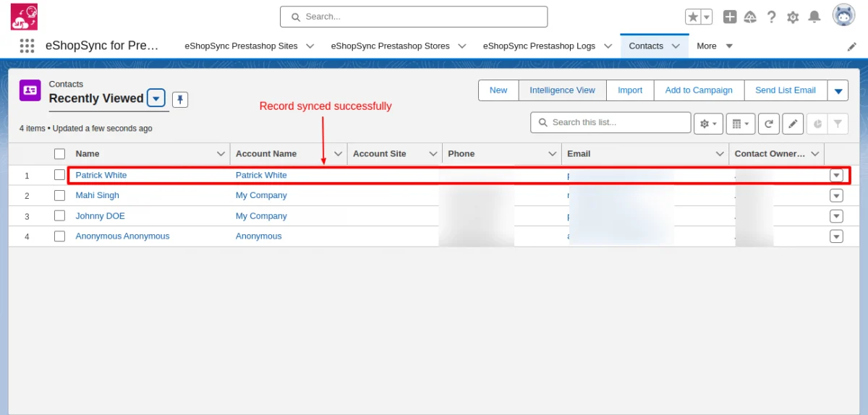Open the Account Name column menu chevron

339,154
